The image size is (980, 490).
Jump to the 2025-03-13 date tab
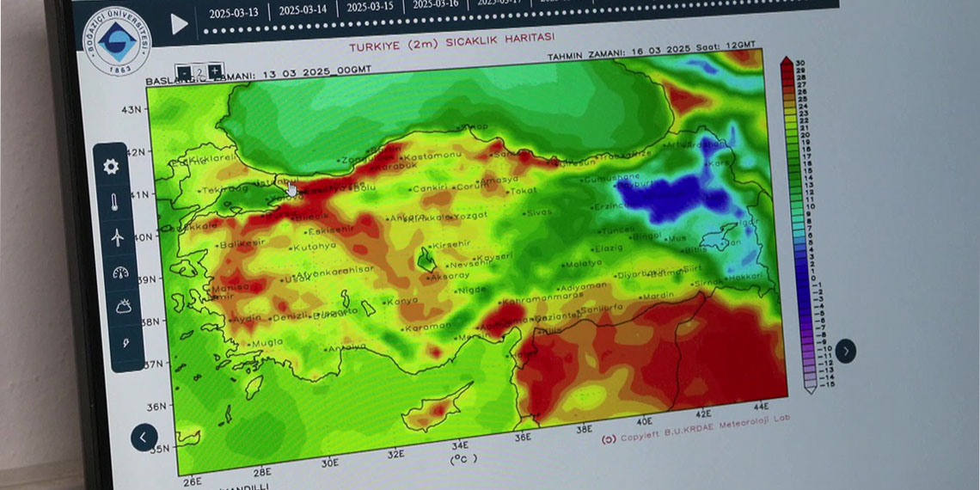point(233,13)
